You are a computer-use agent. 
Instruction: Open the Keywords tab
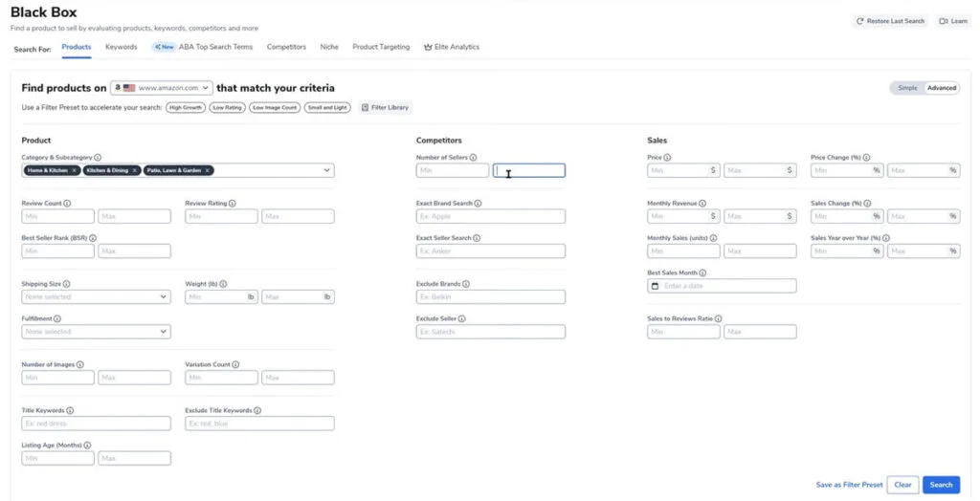121,47
